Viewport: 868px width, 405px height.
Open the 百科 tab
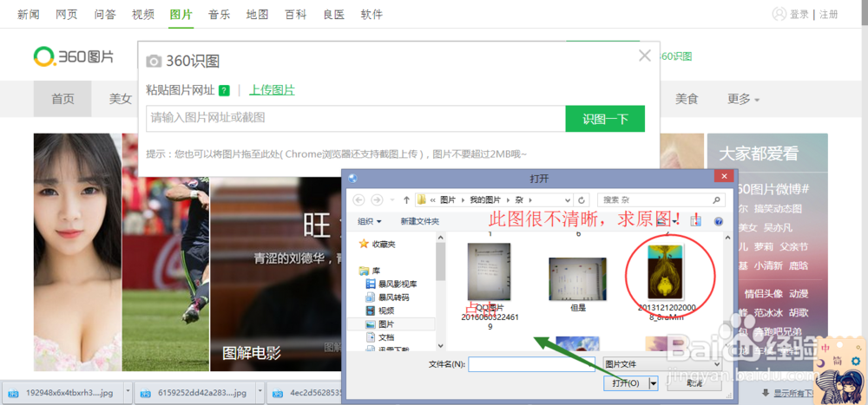point(296,15)
